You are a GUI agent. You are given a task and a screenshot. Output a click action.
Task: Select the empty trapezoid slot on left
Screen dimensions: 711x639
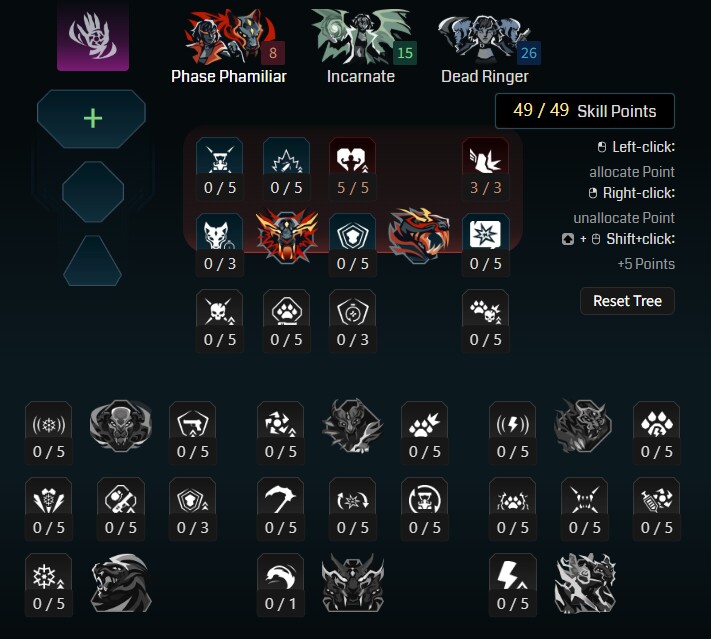tap(93, 260)
